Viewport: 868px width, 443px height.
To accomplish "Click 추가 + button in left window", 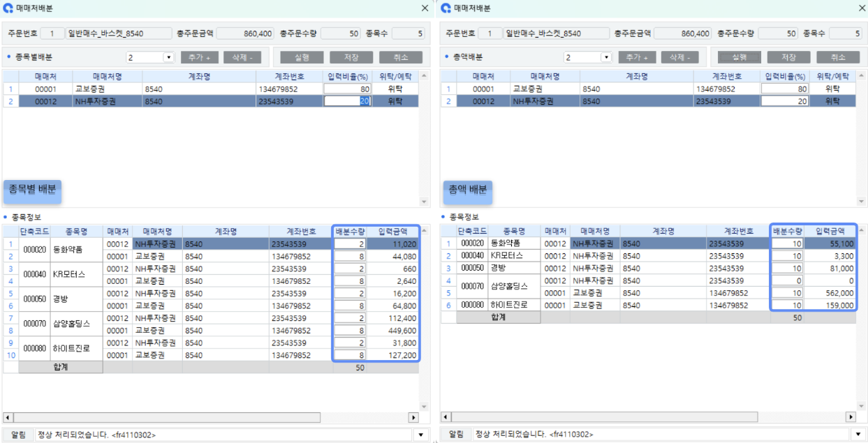I will click(x=200, y=57).
